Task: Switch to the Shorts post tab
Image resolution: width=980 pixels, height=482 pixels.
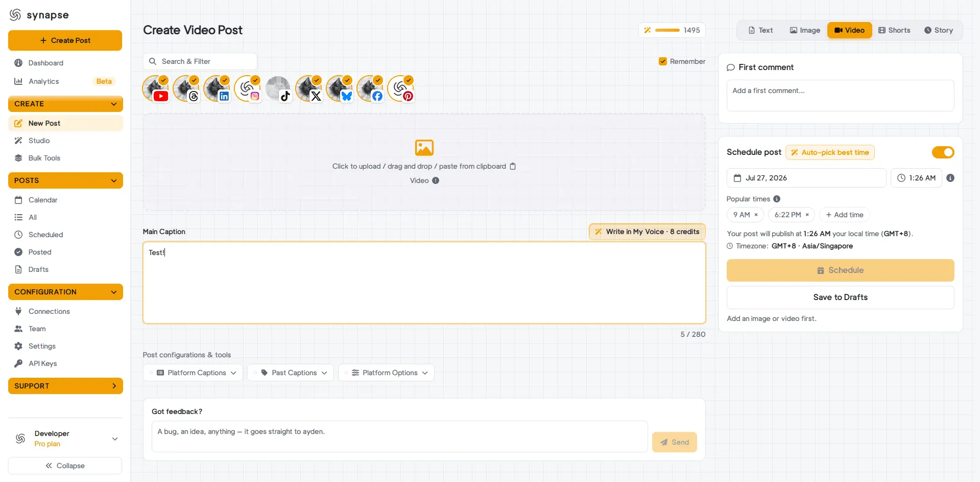Action: click(x=894, y=30)
